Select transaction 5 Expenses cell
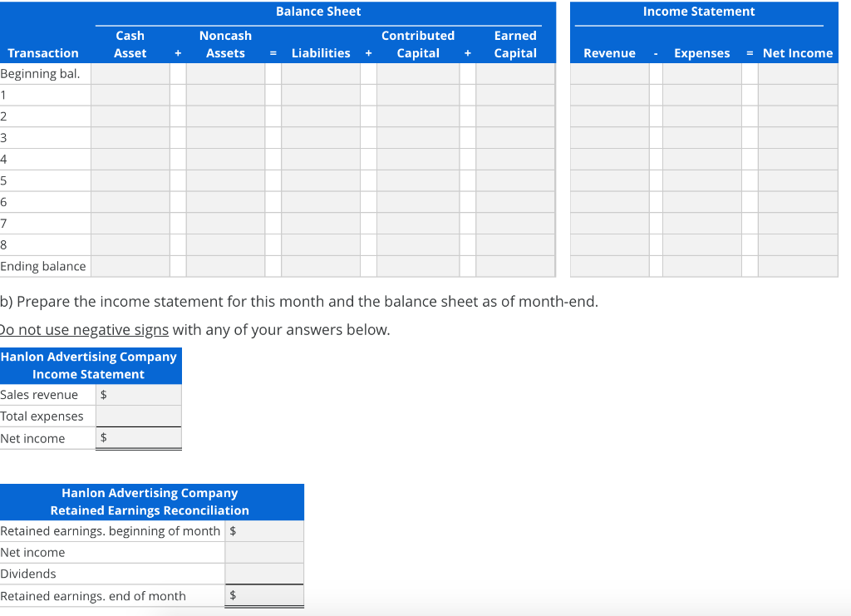This screenshot has width=851, height=616. point(702,180)
